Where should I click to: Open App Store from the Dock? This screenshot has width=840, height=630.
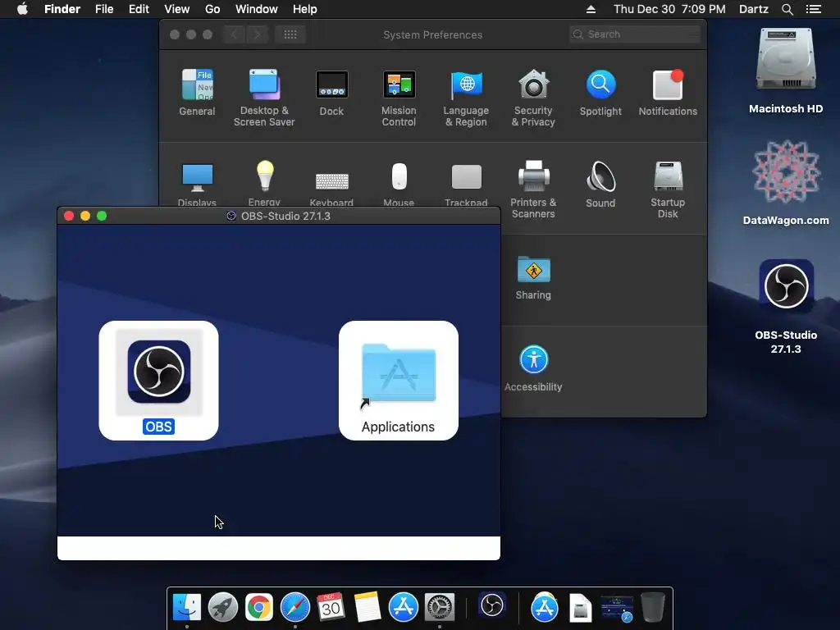404,607
